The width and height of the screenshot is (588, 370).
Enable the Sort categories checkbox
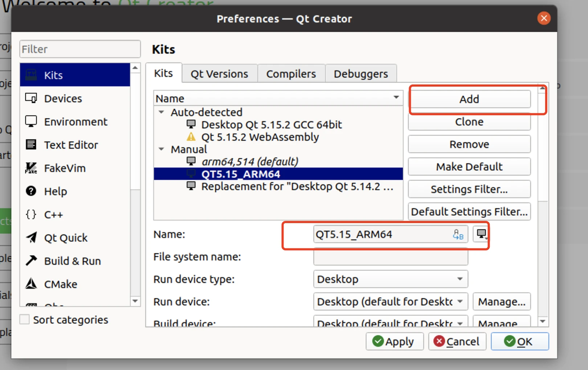click(25, 320)
